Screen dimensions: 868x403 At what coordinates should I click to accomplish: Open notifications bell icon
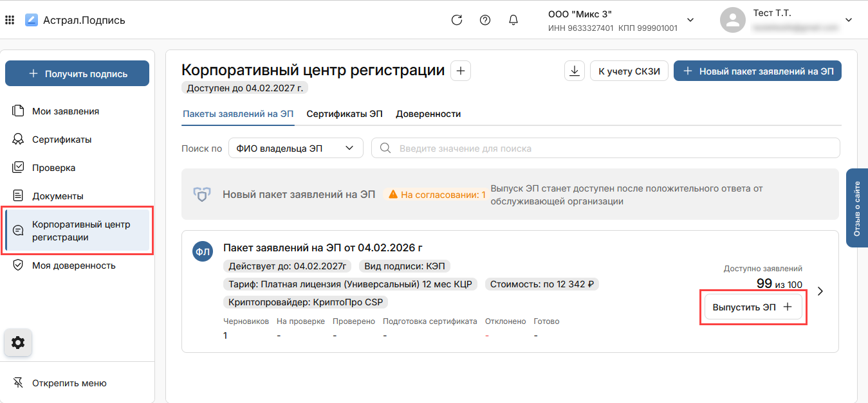point(513,20)
